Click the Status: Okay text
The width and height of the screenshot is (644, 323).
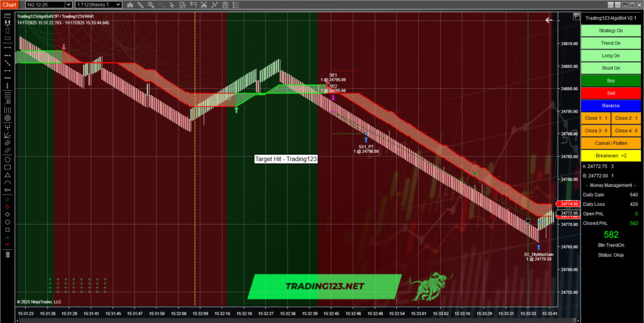pos(611,255)
